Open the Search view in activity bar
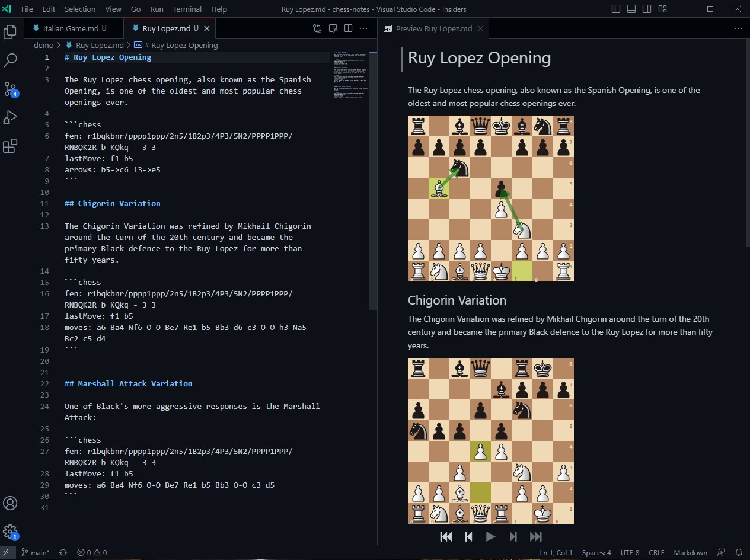750x560 pixels. point(10,60)
